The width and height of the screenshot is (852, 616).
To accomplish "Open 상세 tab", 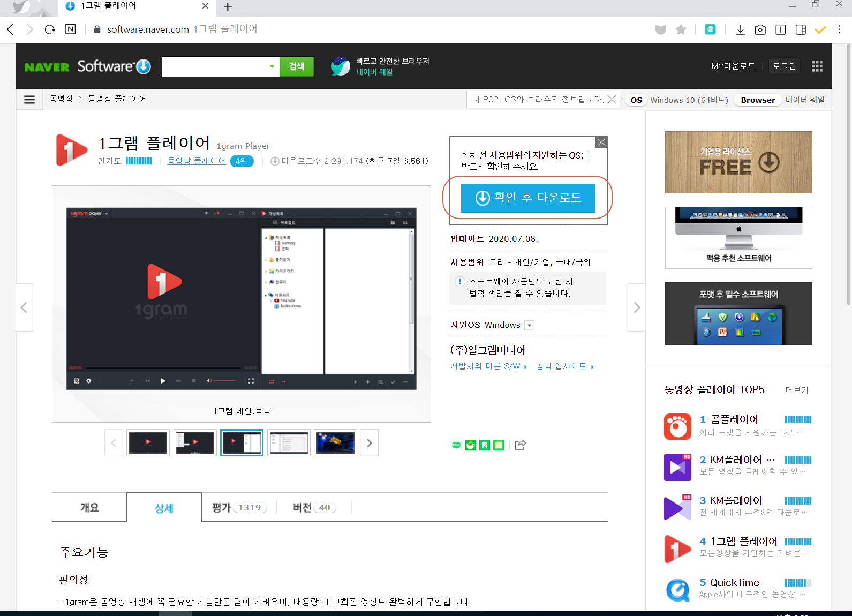I will pos(164,508).
